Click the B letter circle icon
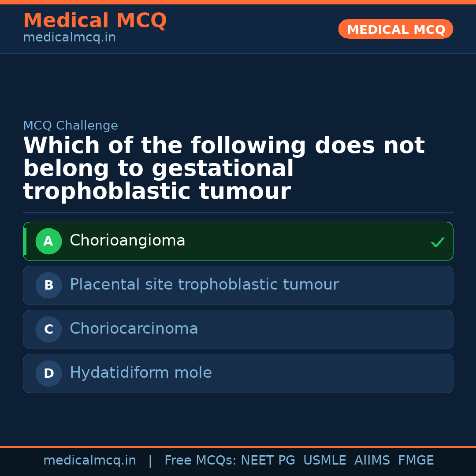Screen dimensions: 476x476 48,285
